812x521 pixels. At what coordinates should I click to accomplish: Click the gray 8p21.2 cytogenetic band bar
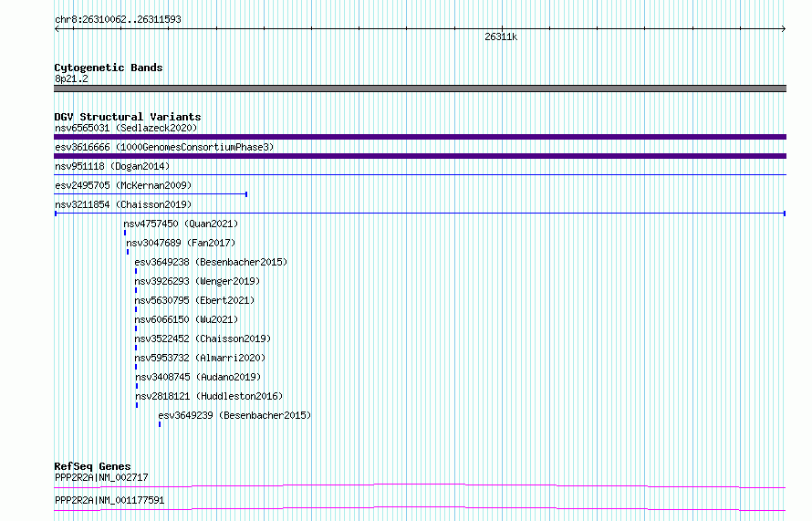[420, 89]
